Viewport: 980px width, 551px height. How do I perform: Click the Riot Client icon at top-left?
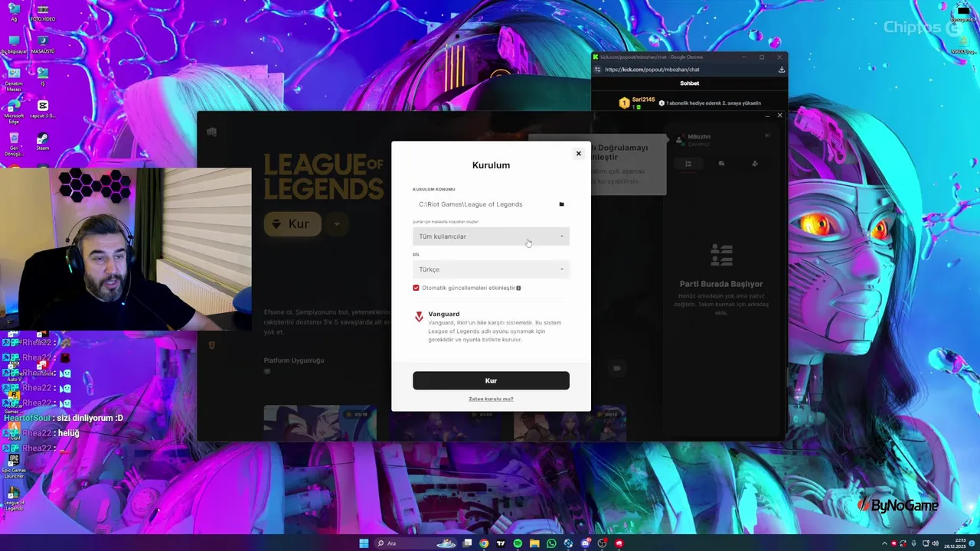211,132
